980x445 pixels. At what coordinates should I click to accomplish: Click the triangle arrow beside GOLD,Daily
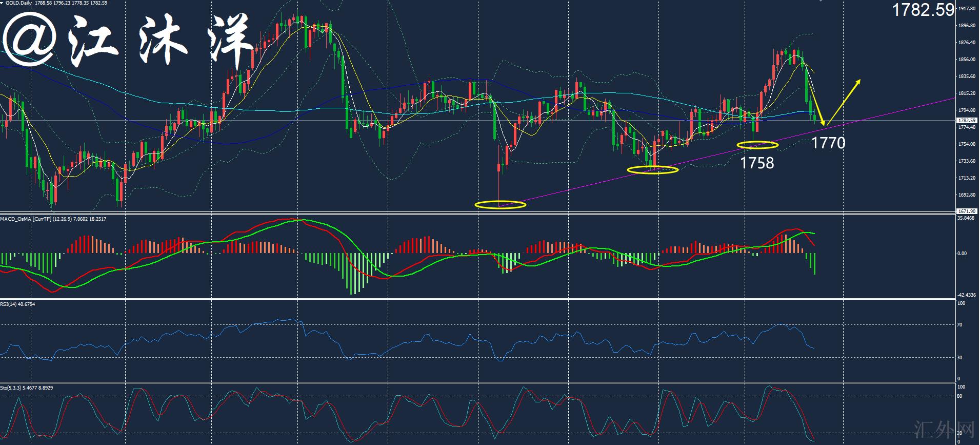tap(2, 3)
